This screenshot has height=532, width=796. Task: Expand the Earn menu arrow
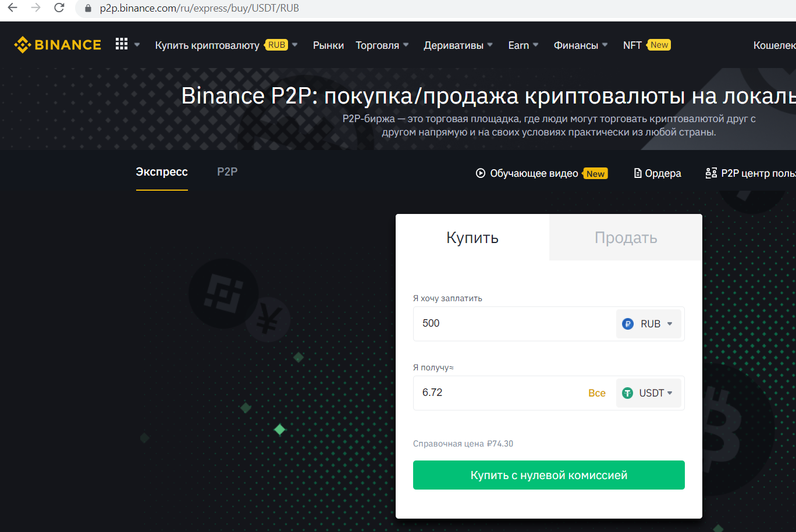pyautogui.click(x=536, y=45)
